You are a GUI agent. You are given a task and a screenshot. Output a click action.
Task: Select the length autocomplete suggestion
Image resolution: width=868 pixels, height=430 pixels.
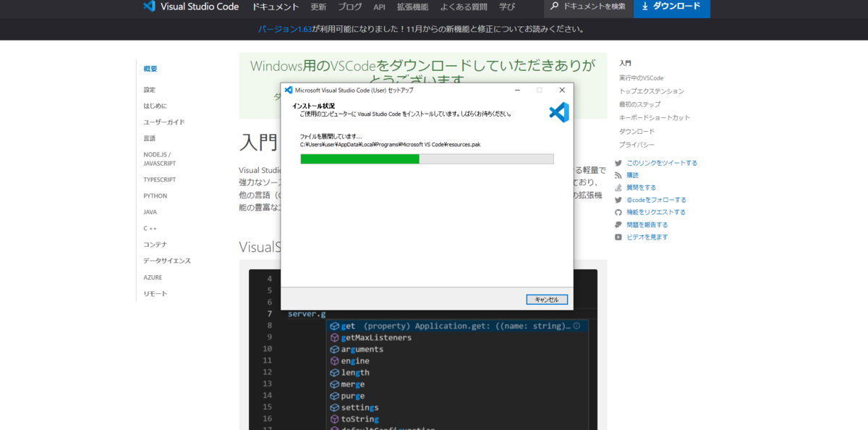click(x=459, y=372)
